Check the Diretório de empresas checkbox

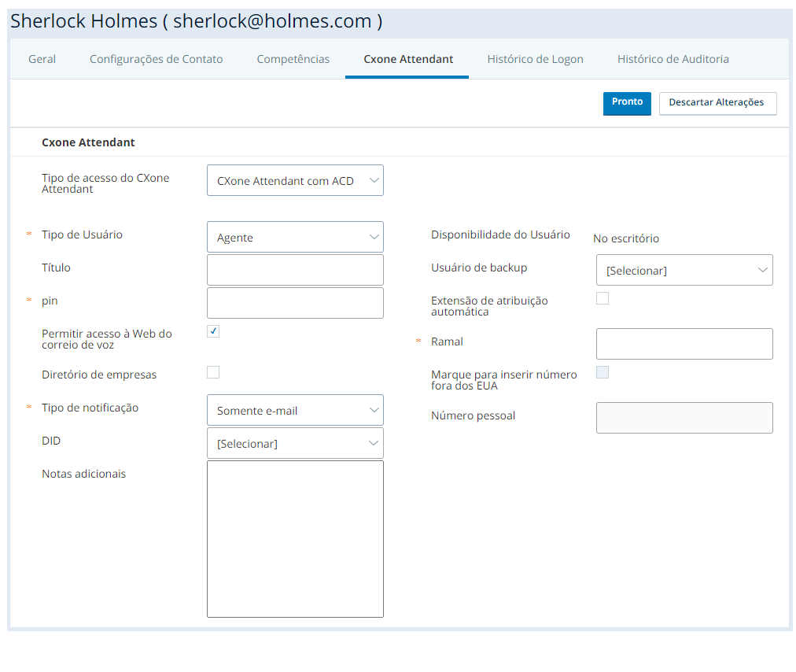coord(213,372)
